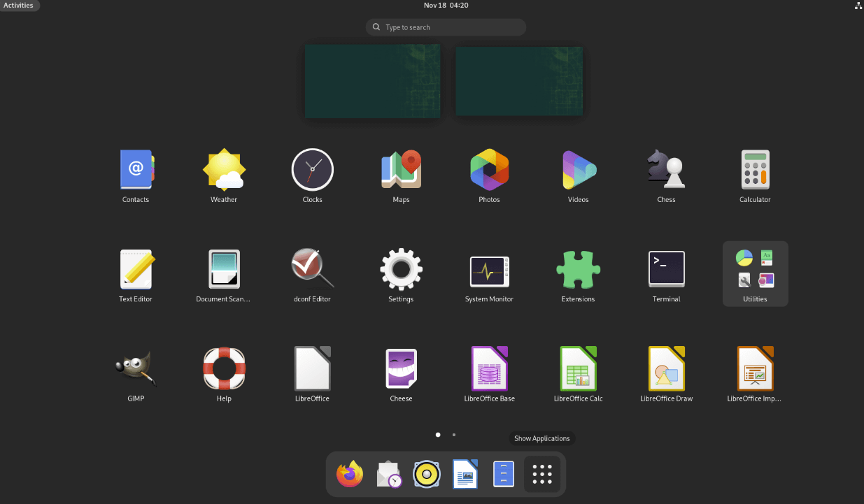Go to the second app grid page dot

[x=454, y=435]
